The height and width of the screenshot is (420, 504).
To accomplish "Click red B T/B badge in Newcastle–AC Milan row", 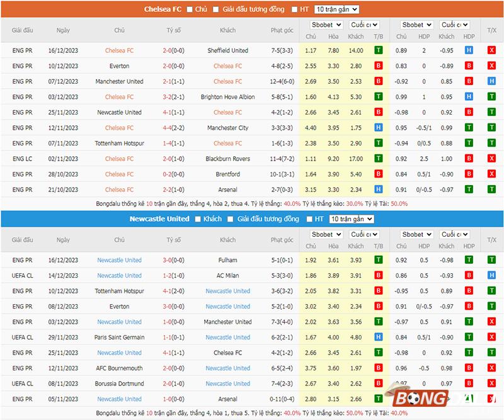I will click(x=378, y=276).
